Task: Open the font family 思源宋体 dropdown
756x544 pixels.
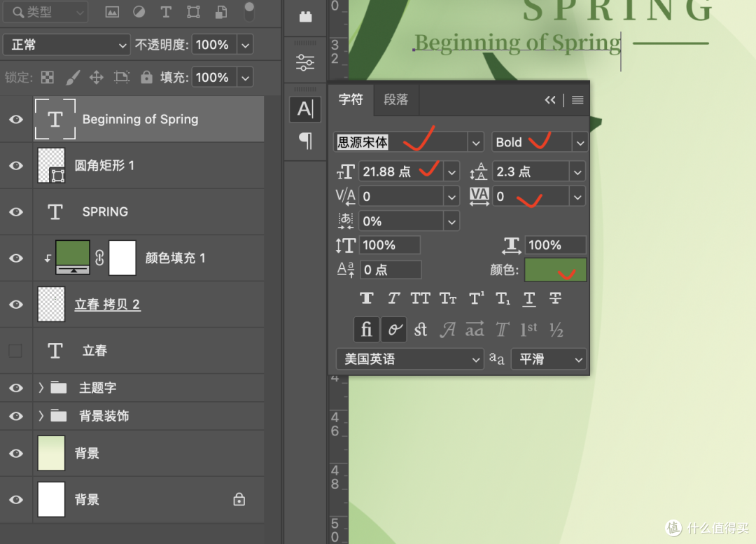Action: click(475, 142)
